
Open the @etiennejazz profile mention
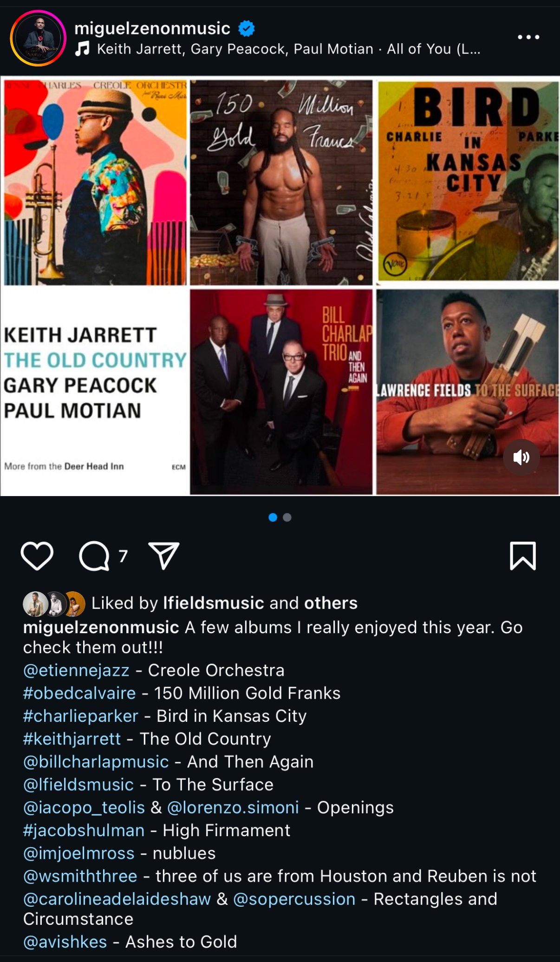click(76, 670)
